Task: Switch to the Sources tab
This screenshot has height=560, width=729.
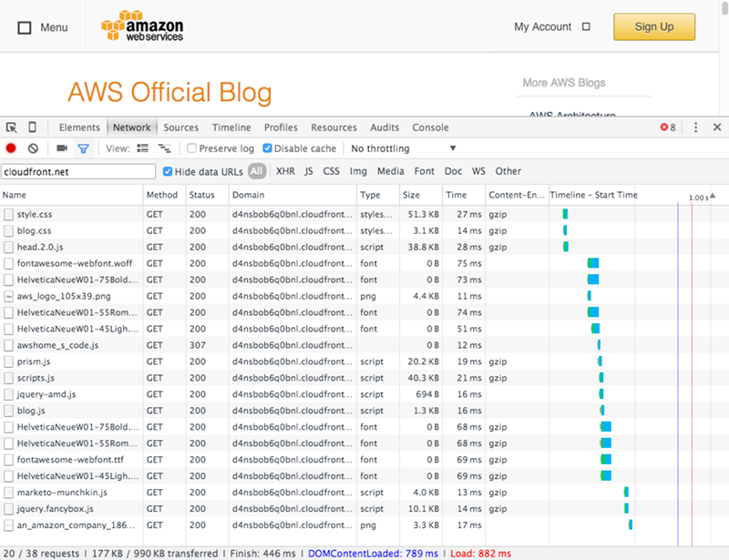Action: [x=180, y=127]
